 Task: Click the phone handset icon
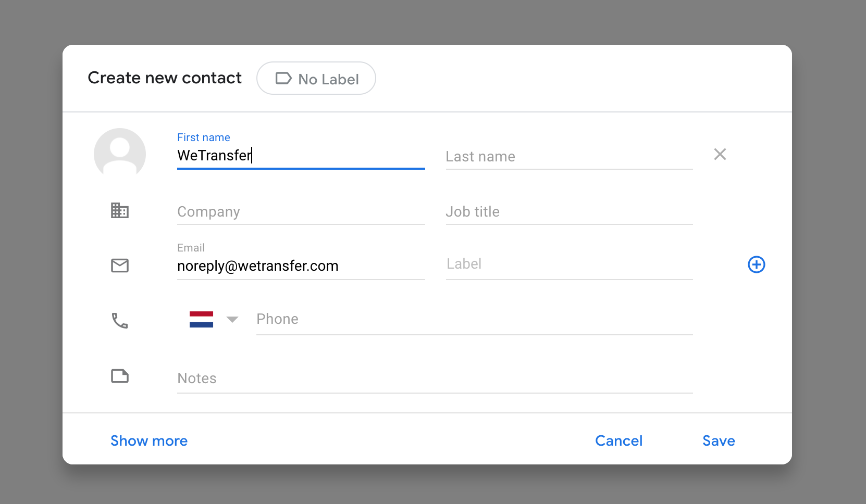120,321
